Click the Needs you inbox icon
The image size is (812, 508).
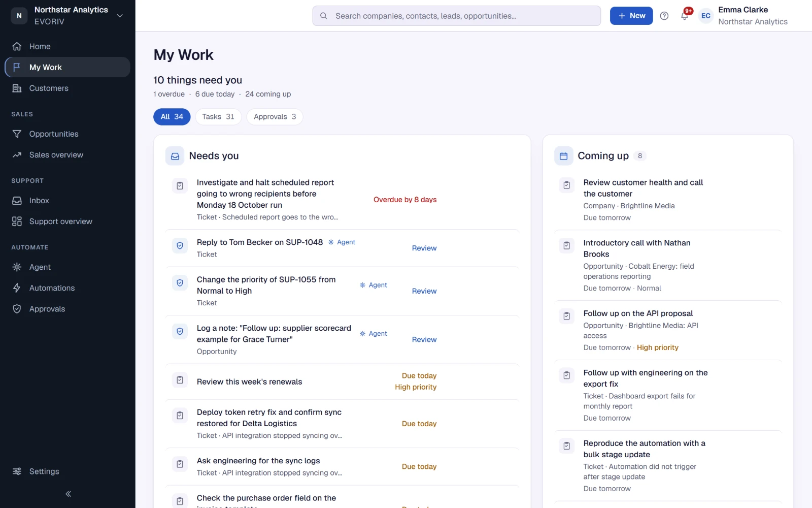pos(175,156)
